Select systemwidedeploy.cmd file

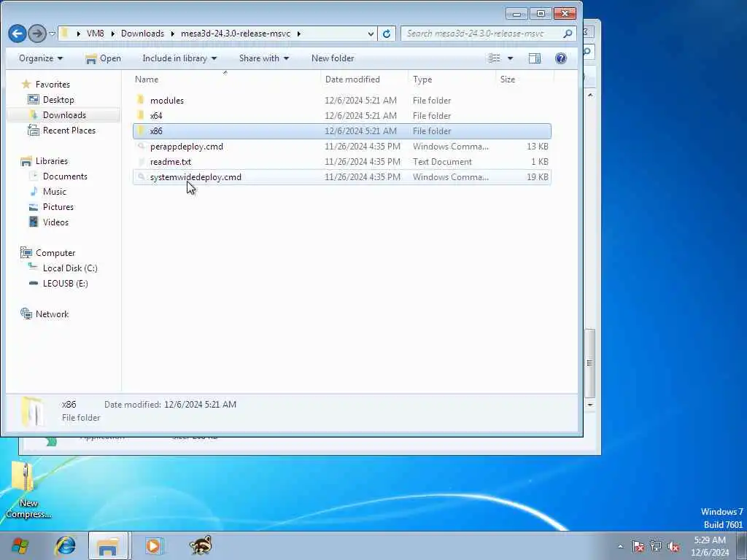(341, 176)
